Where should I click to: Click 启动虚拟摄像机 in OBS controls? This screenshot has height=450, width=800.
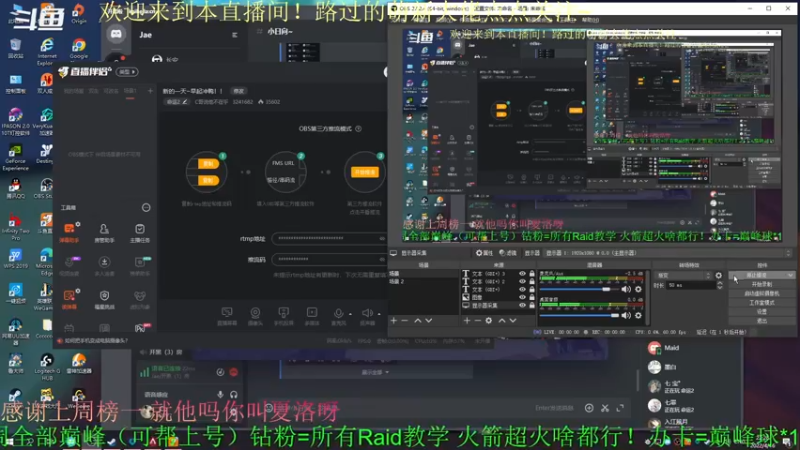[762, 293]
